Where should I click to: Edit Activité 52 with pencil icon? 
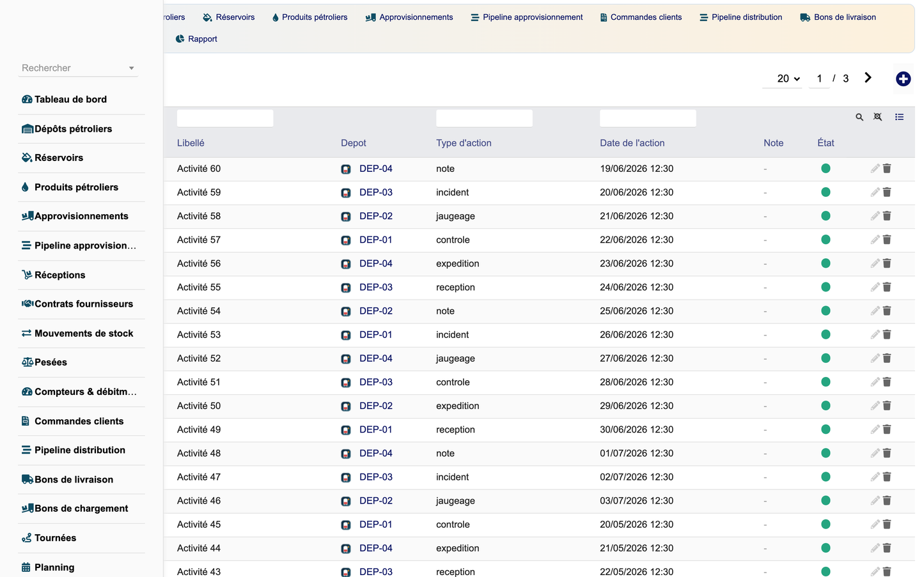875,358
